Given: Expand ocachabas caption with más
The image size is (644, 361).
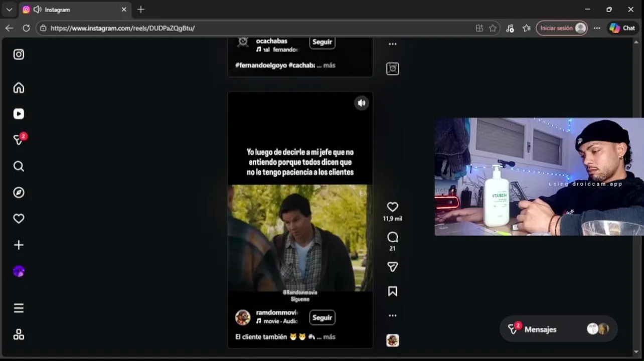Looking at the screenshot, I should click(x=330, y=65).
